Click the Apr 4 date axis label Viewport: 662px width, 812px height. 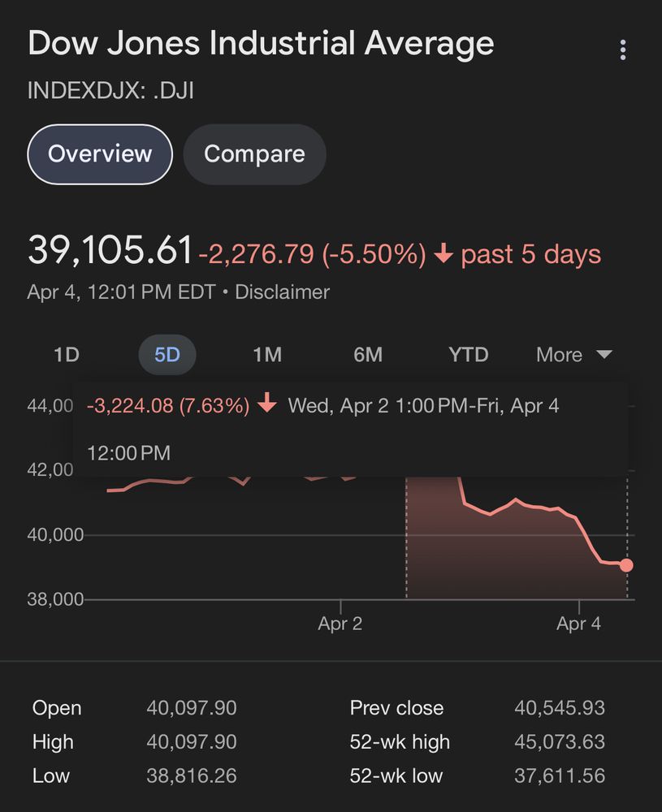pyautogui.click(x=578, y=624)
